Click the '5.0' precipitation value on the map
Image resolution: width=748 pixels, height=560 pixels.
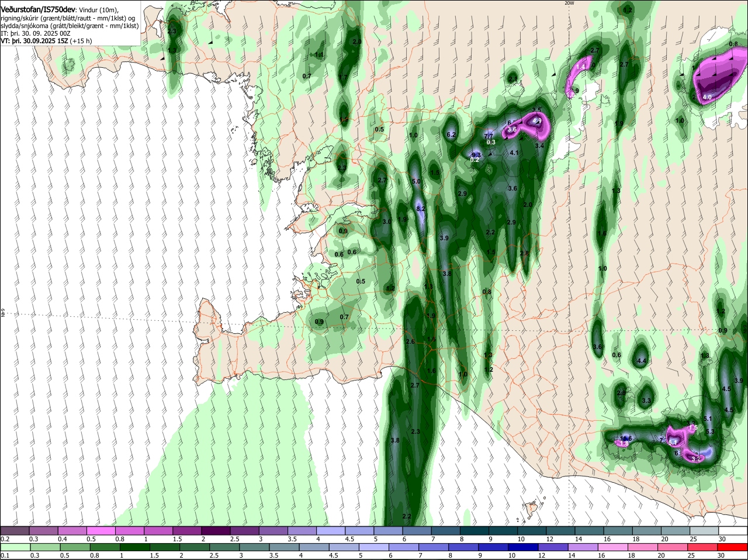point(417,182)
